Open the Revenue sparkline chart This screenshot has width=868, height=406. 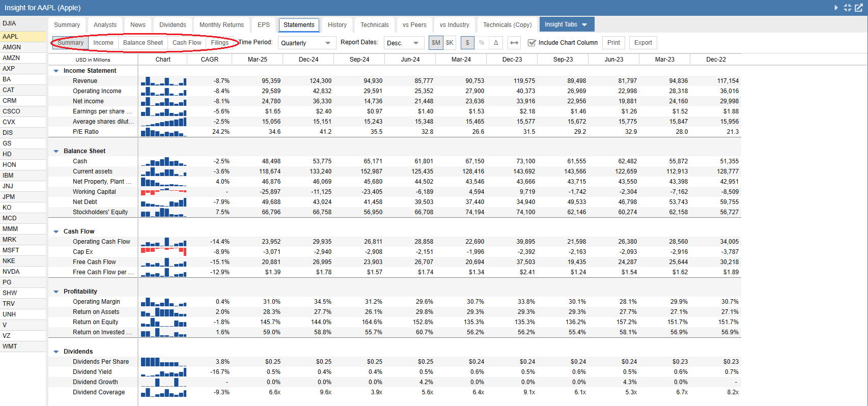pyautogui.click(x=163, y=81)
